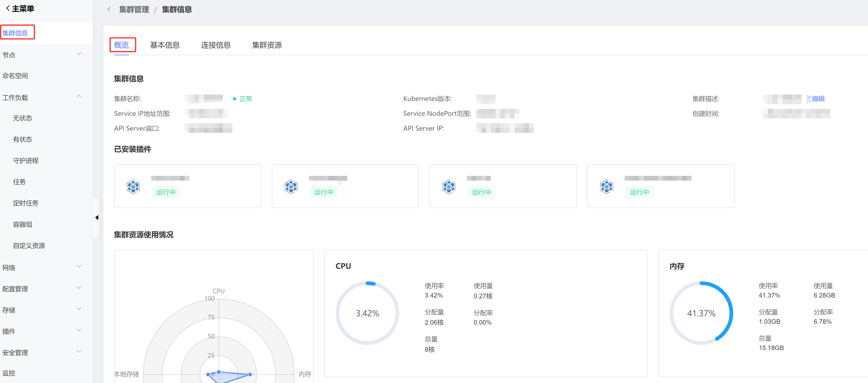Expand the 安全管理 sidebar menu
Screen dimensions: 868x383
79,352
